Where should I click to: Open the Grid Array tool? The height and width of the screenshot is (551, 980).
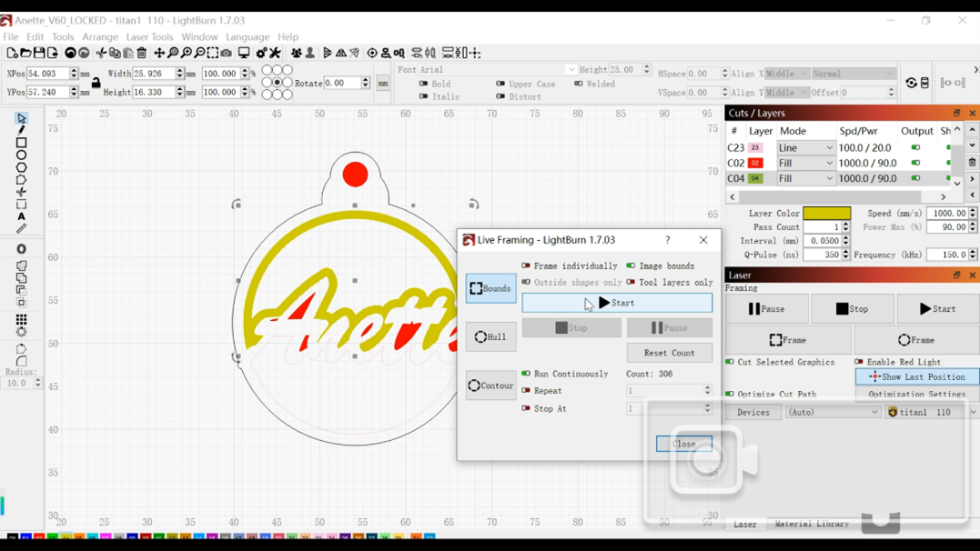(22, 320)
